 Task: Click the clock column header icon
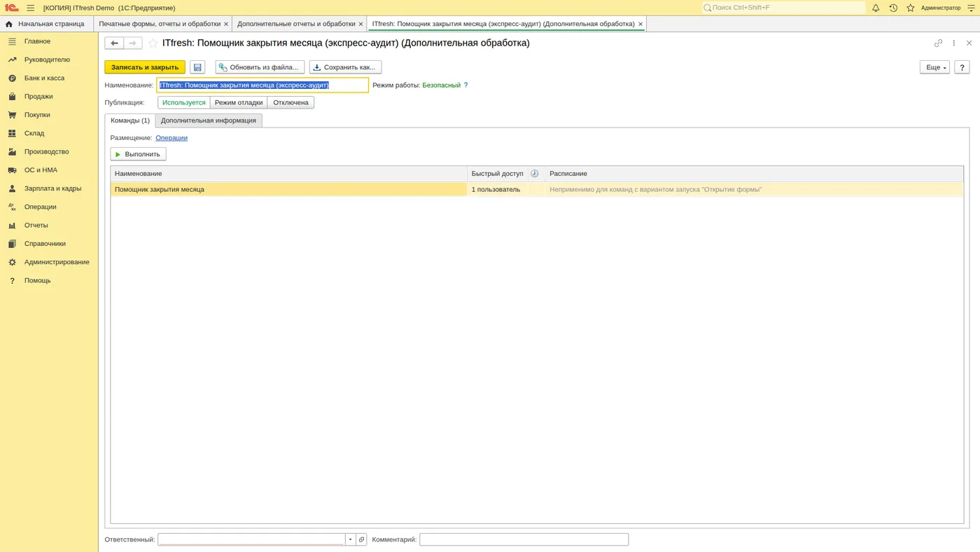535,174
